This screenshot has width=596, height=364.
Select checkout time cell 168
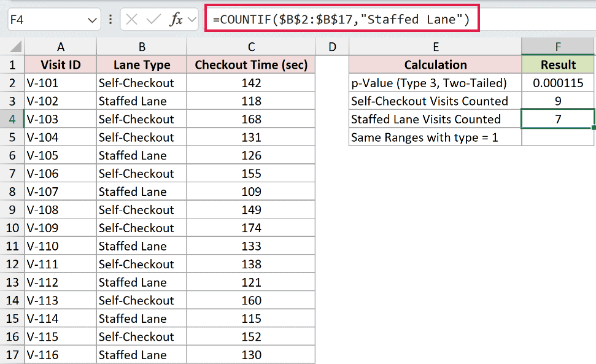tap(251, 119)
